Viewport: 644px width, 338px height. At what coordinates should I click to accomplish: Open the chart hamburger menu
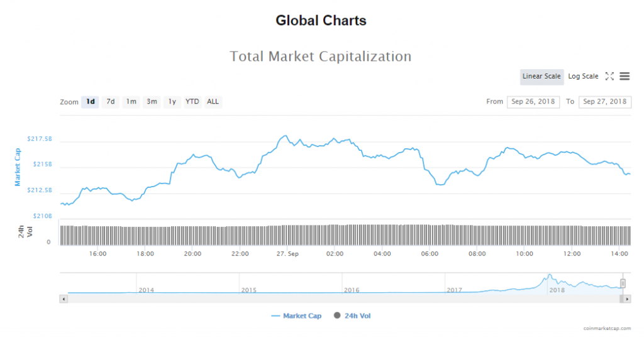coord(625,76)
